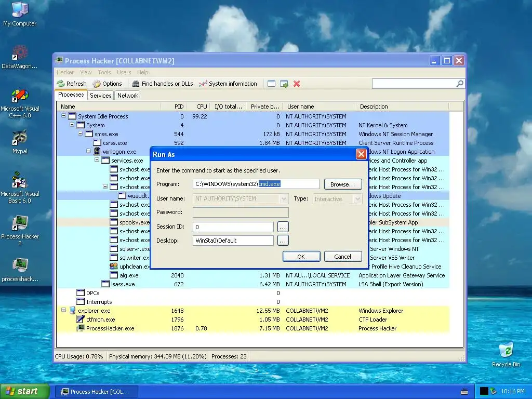Click the Desktop input field
Screen dimensions: 532x399
(233, 241)
